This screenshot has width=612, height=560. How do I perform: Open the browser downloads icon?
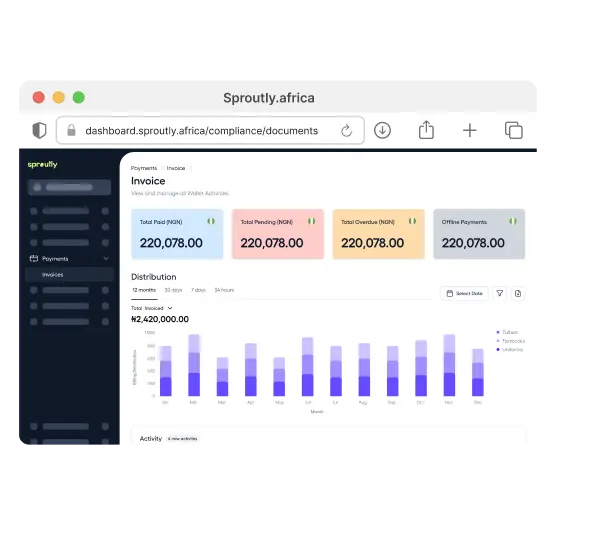click(x=382, y=130)
